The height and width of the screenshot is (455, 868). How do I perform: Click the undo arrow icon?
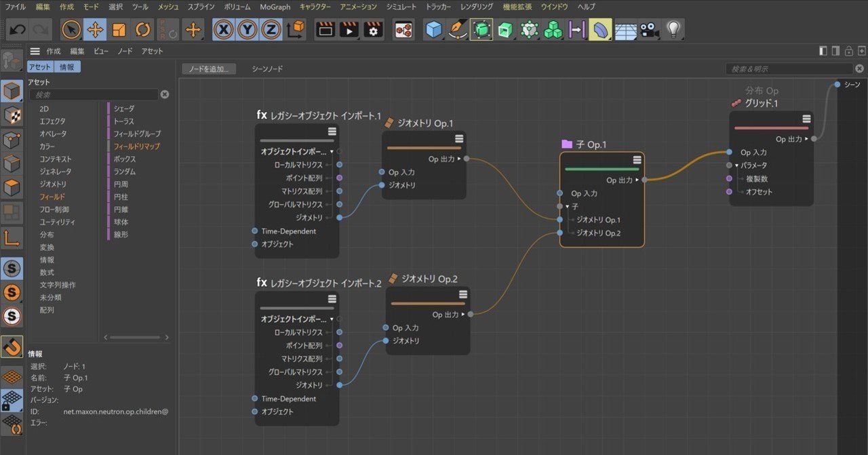click(17, 28)
